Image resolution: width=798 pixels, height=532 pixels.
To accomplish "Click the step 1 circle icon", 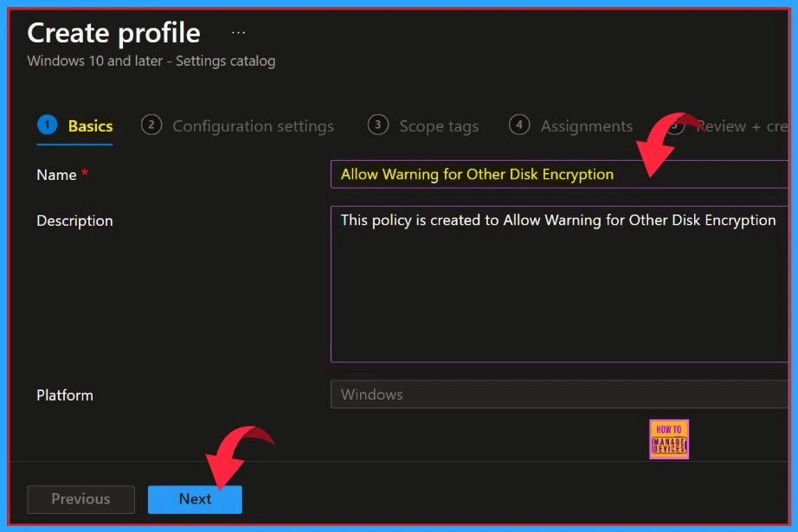I will [x=48, y=125].
